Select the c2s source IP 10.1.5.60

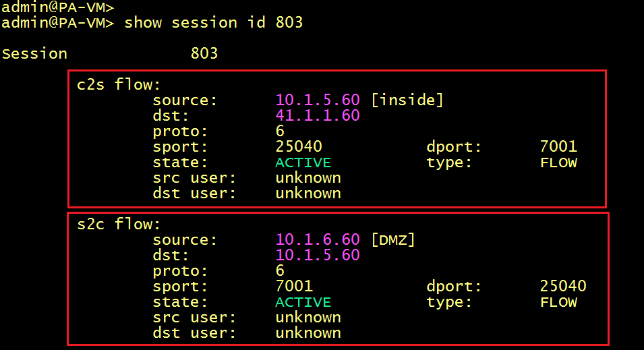(318, 100)
